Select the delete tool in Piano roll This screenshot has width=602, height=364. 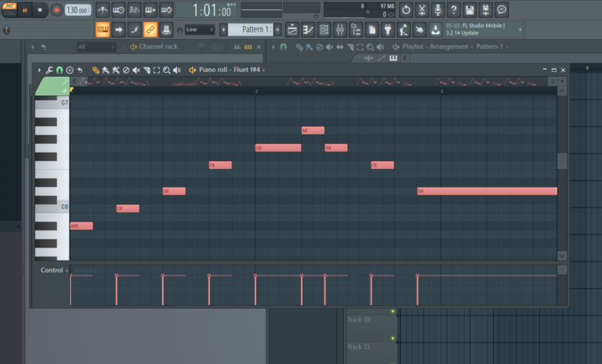(126, 70)
